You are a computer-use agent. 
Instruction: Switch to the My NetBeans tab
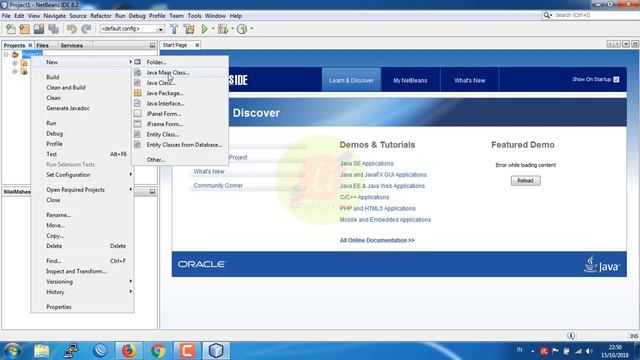tap(410, 80)
